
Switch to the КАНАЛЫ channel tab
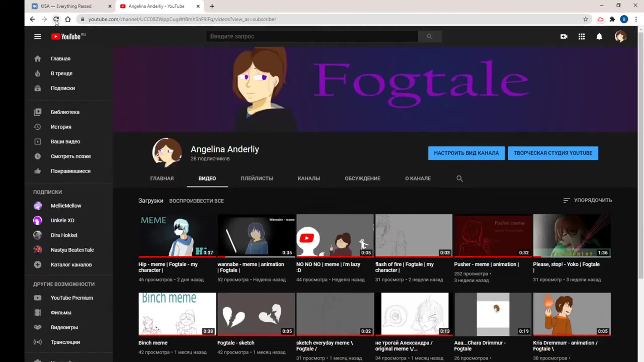tap(309, 178)
